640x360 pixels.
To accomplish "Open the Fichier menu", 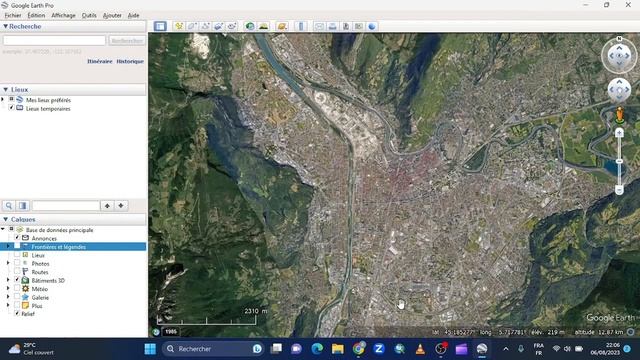I will tap(13, 16).
